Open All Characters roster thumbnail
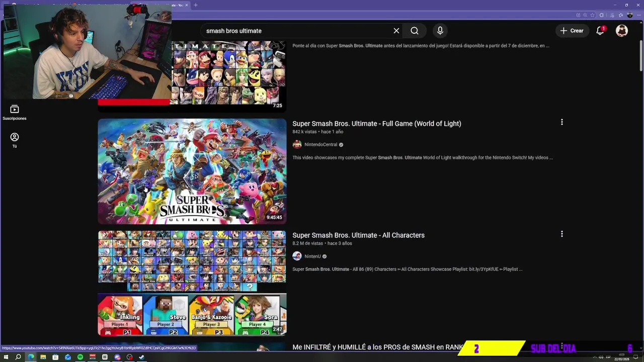This screenshot has width=644, height=362. coord(192,283)
